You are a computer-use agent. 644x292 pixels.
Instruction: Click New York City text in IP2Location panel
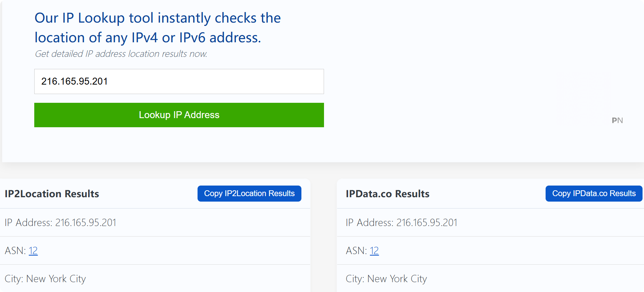point(56,279)
